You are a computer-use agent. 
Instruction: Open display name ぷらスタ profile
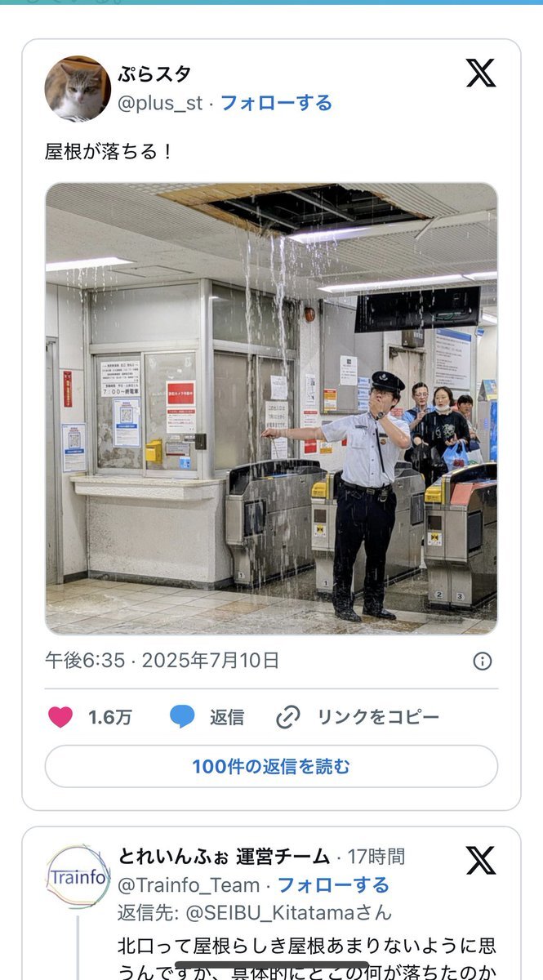pos(155,74)
